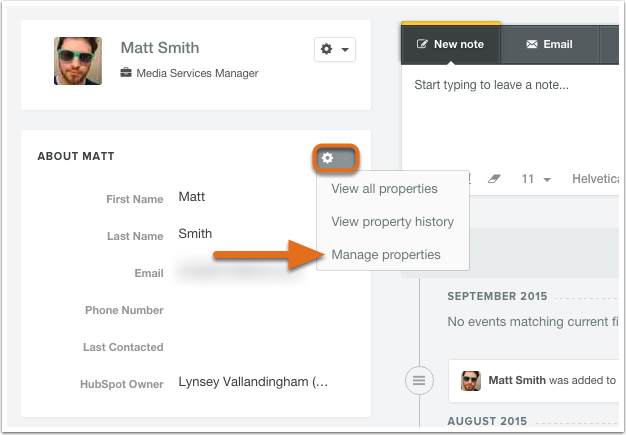Click the envelope icon on Email tab

coord(532,44)
